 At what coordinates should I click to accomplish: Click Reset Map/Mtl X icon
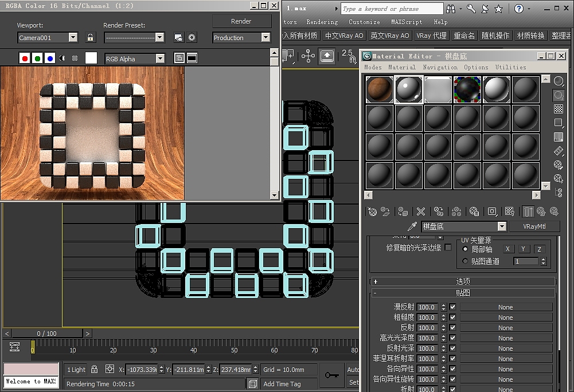point(421,211)
